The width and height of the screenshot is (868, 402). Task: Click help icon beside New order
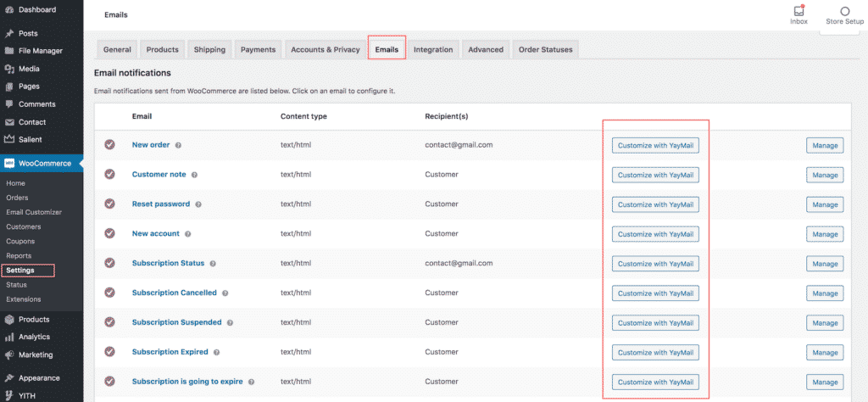(x=178, y=145)
